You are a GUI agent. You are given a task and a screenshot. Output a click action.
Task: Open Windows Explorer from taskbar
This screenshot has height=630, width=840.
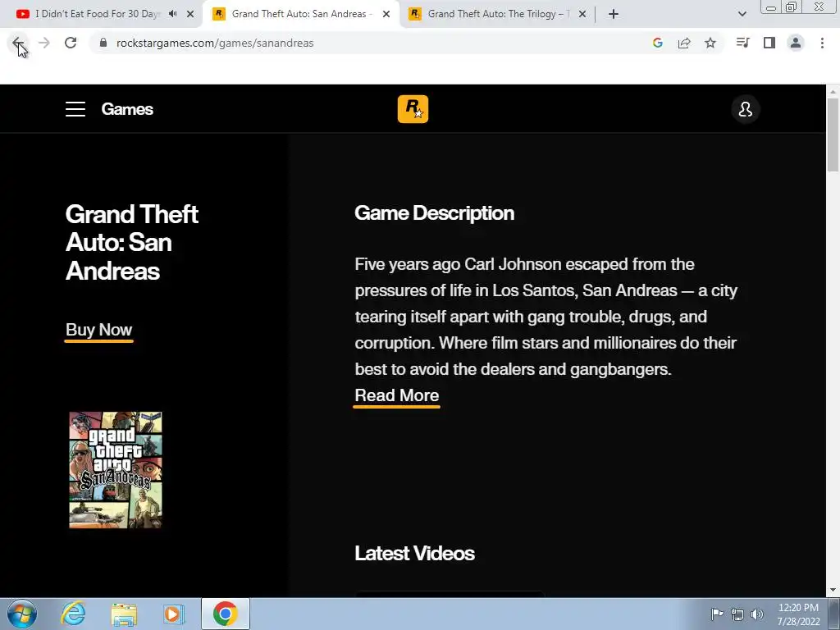tap(124, 614)
